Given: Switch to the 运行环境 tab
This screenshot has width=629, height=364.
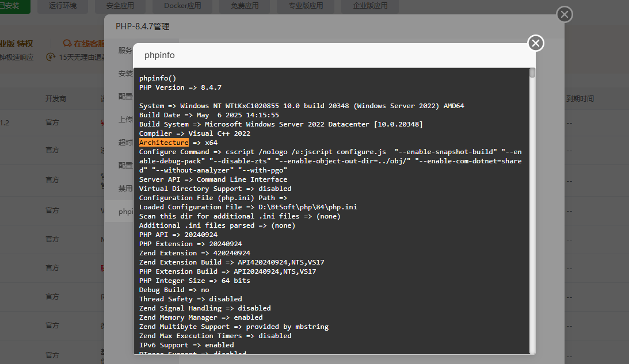Looking at the screenshot, I should pos(62,6).
